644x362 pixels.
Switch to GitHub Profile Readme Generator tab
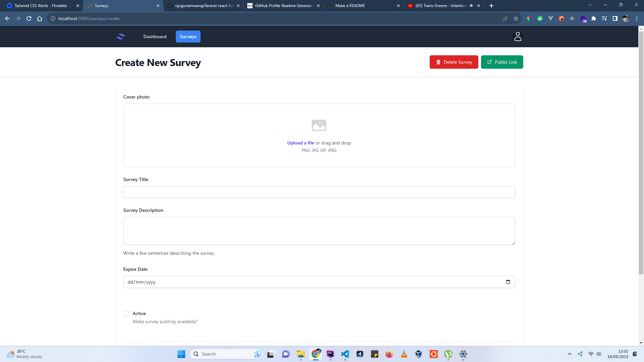click(x=284, y=6)
